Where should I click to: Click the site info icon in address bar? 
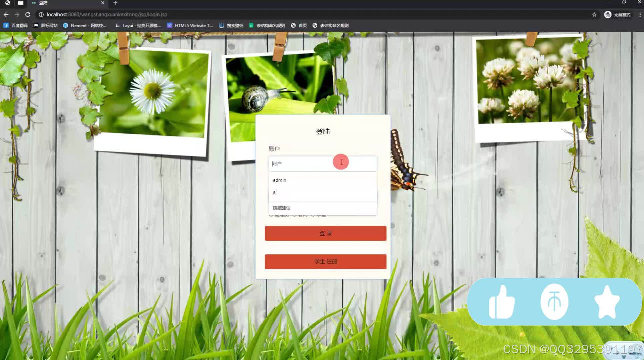point(41,15)
